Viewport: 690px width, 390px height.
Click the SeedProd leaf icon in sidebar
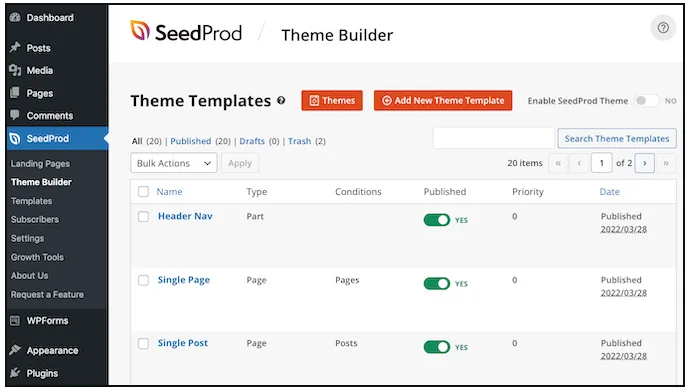(15, 139)
